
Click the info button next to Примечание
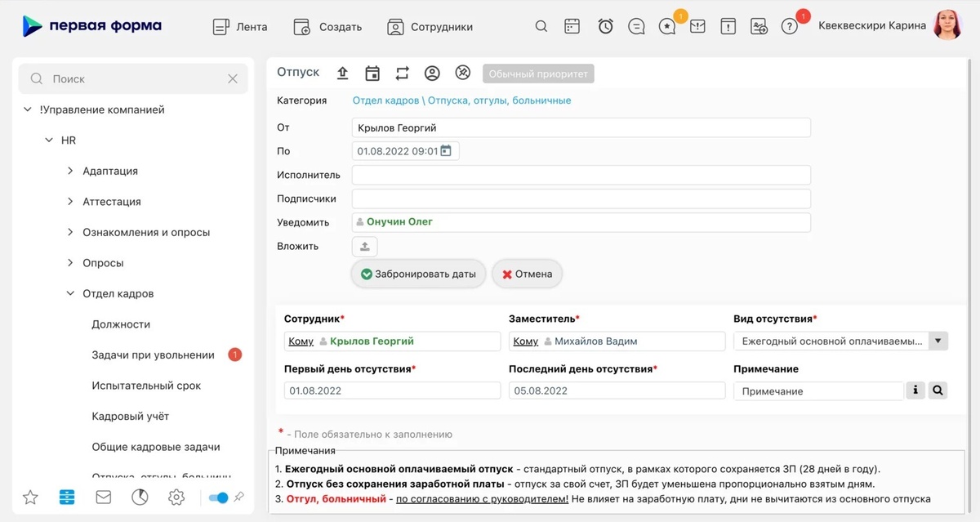click(x=915, y=390)
